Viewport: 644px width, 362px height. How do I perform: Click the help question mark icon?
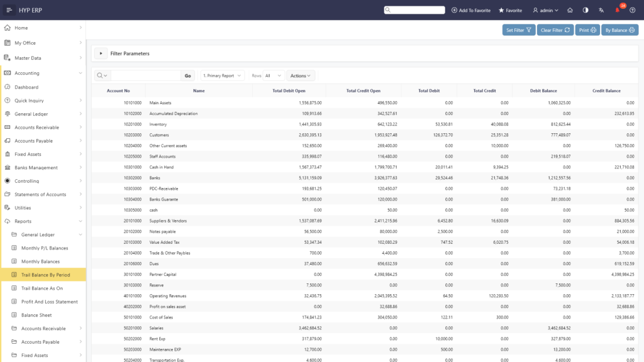633,10
